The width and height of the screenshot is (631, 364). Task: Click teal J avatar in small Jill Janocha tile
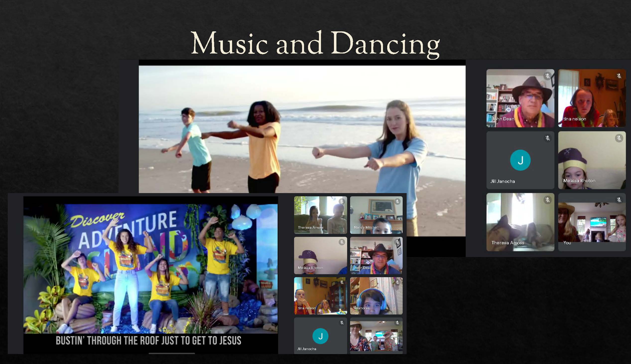coord(320,336)
